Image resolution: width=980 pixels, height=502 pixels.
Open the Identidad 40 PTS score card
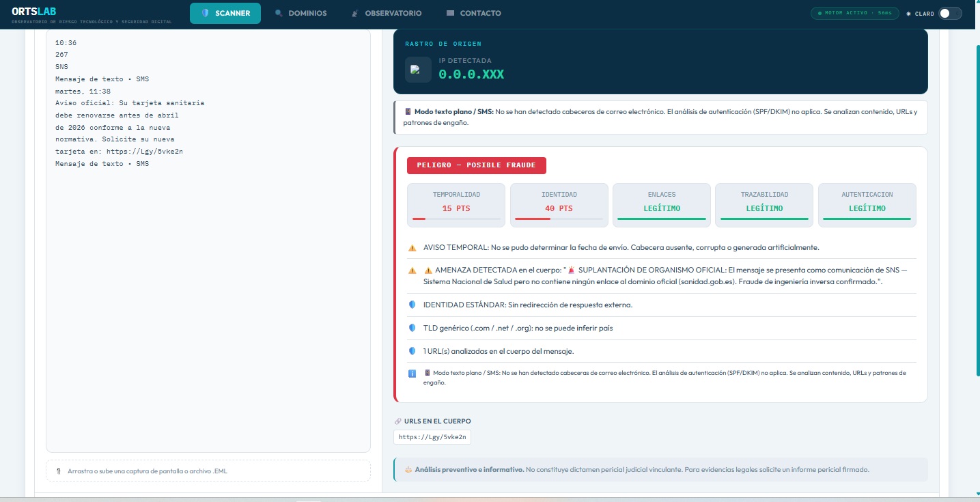[x=559, y=205]
